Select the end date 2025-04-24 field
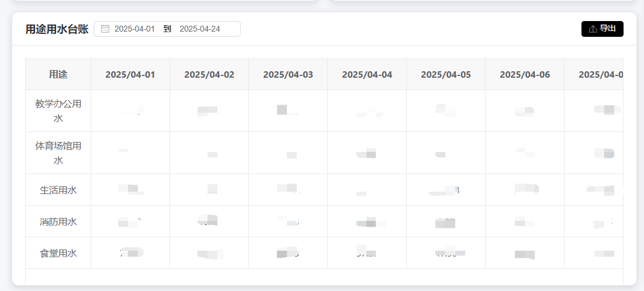This screenshot has height=291, width=644. click(200, 29)
